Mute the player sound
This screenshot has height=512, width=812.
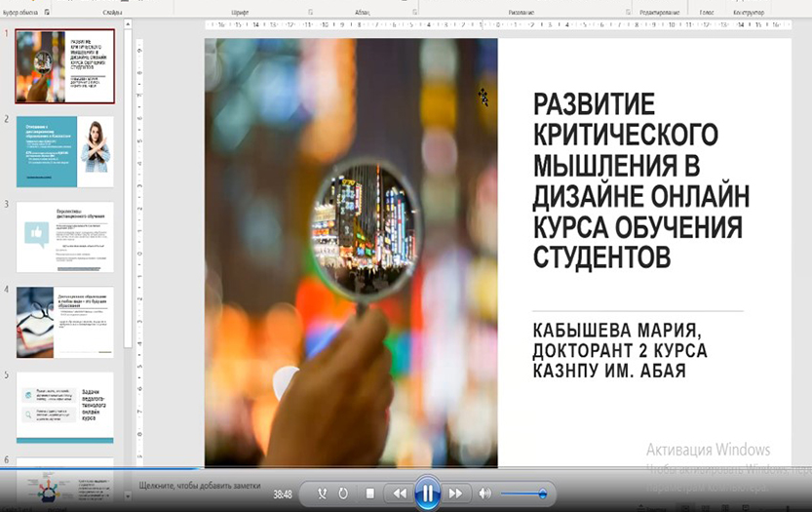[x=485, y=493]
